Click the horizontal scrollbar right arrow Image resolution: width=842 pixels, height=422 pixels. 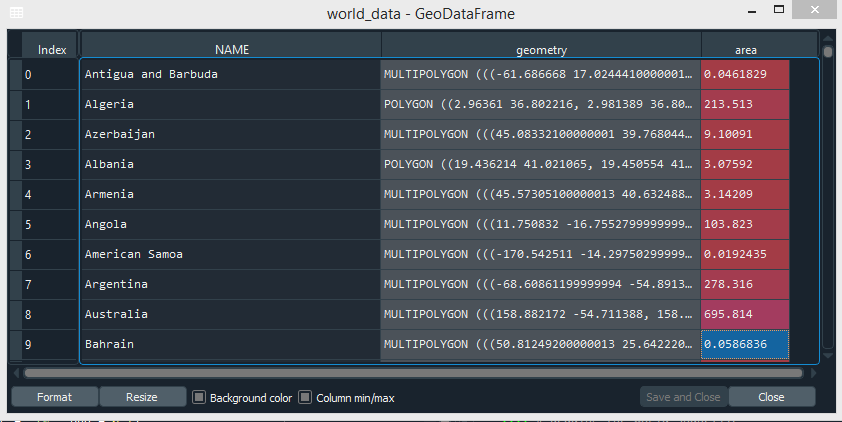pyautogui.click(x=813, y=373)
